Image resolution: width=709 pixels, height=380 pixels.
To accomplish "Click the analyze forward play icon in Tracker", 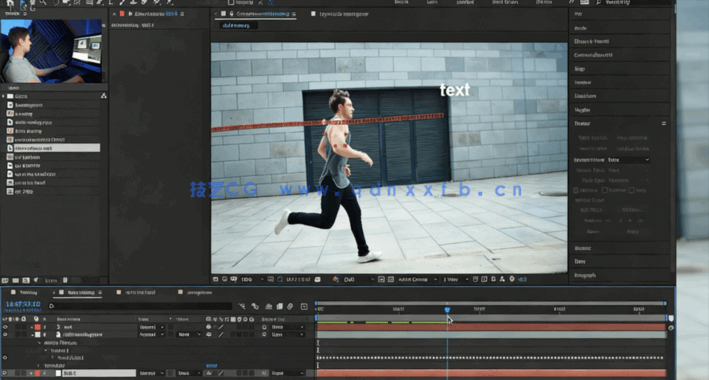I will tap(630, 221).
